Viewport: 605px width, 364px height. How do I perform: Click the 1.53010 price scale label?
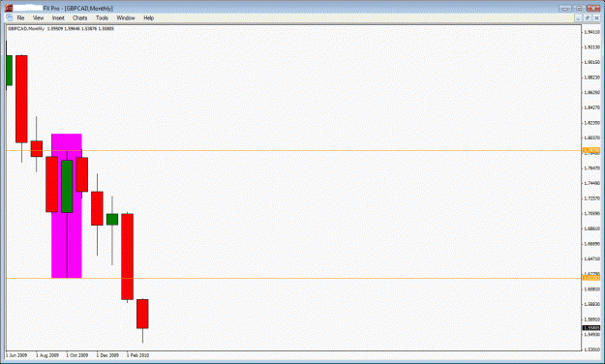591,349
